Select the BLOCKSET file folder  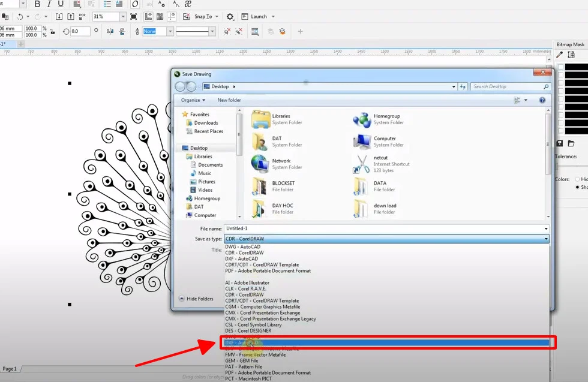[274, 187]
